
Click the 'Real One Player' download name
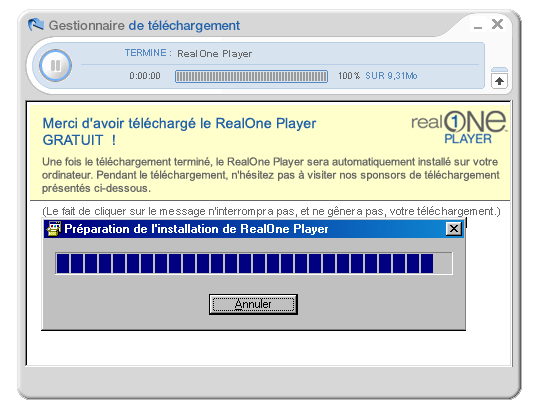[x=214, y=54]
